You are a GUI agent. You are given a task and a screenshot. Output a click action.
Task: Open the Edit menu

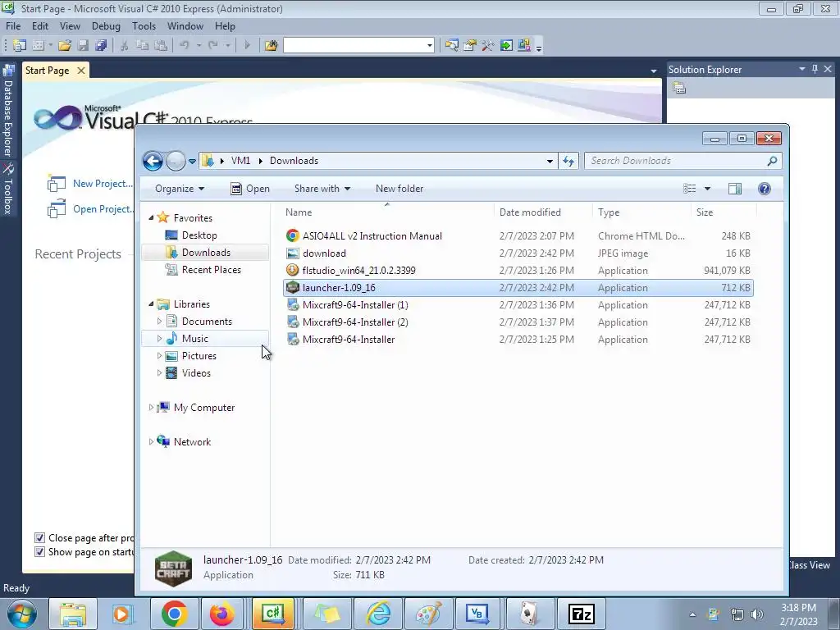point(40,25)
